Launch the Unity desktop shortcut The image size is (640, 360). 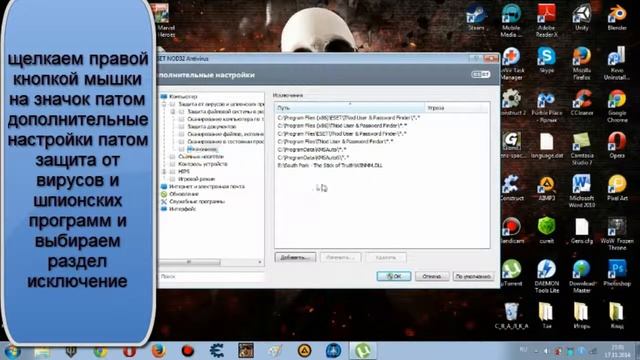tap(582, 17)
